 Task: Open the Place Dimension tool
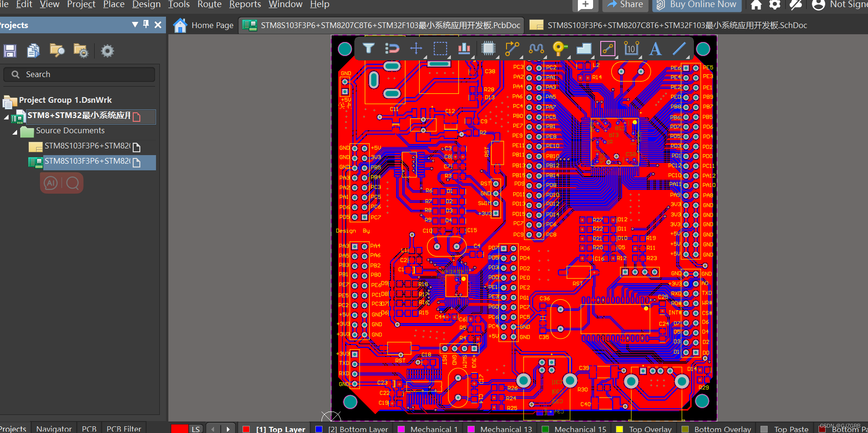631,49
